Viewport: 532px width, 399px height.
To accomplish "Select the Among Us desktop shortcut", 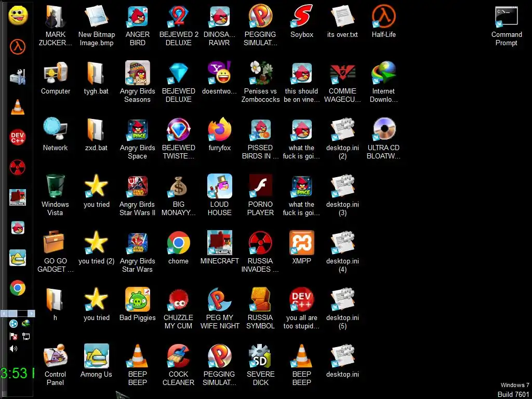I will coord(96,362).
